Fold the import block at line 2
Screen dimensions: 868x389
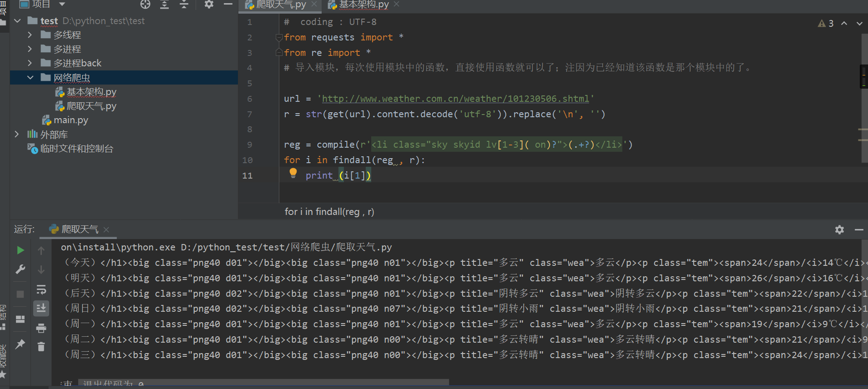pos(279,37)
